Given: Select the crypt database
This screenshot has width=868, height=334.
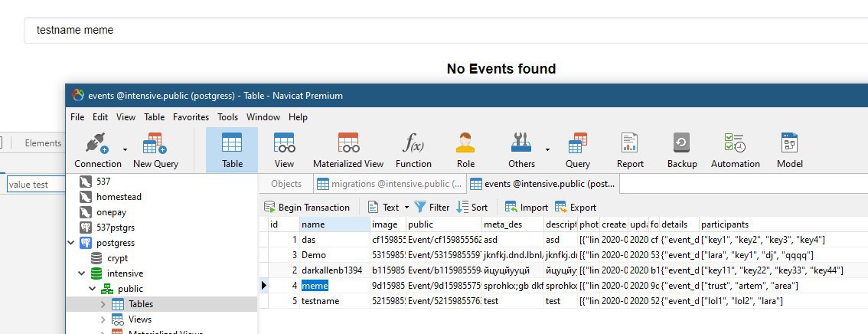Looking at the screenshot, I should [117, 258].
